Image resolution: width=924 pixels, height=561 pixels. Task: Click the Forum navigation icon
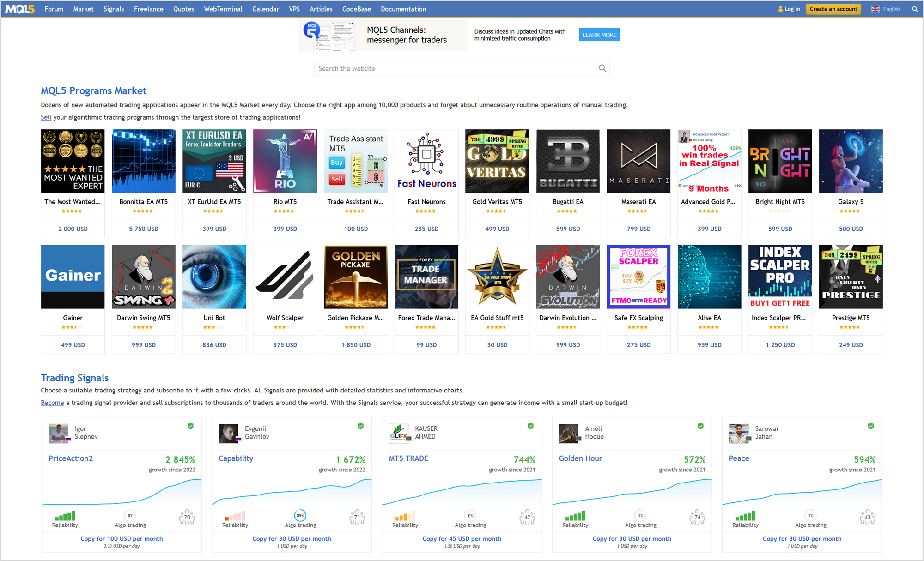click(x=54, y=9)
